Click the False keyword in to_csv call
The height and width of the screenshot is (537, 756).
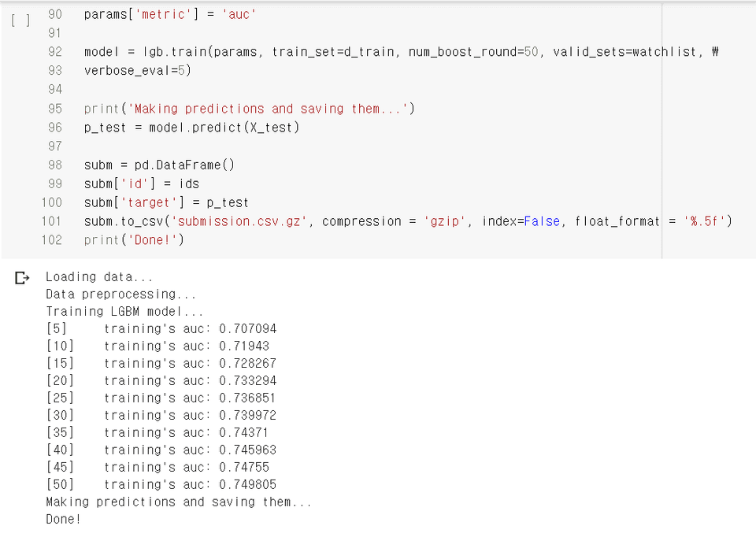point(542,221)
